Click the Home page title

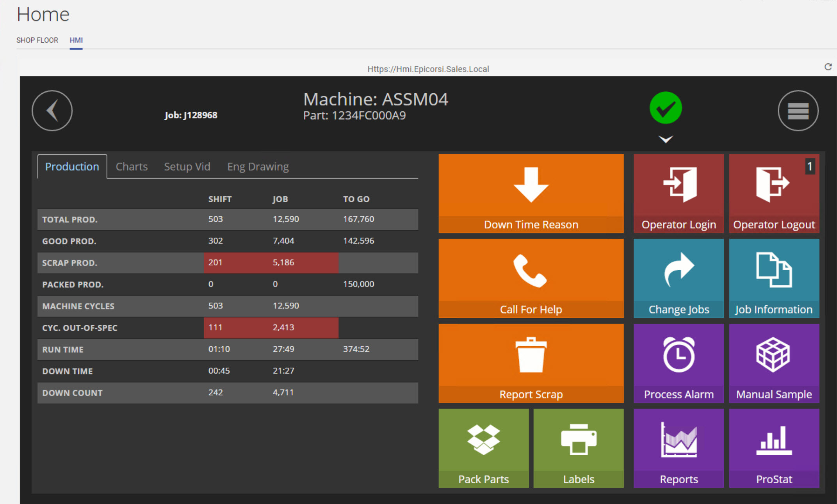coord(43,14)
